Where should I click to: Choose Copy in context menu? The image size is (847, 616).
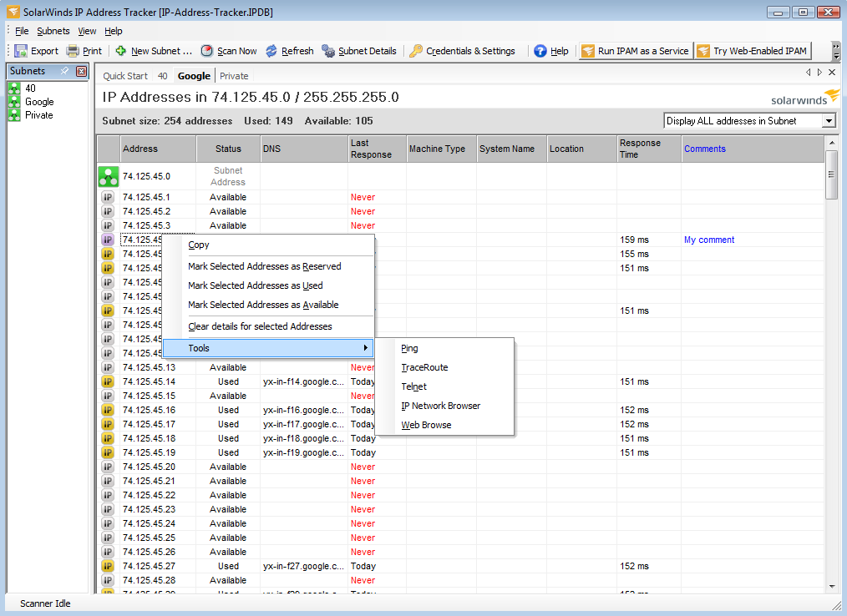(268, 245)
